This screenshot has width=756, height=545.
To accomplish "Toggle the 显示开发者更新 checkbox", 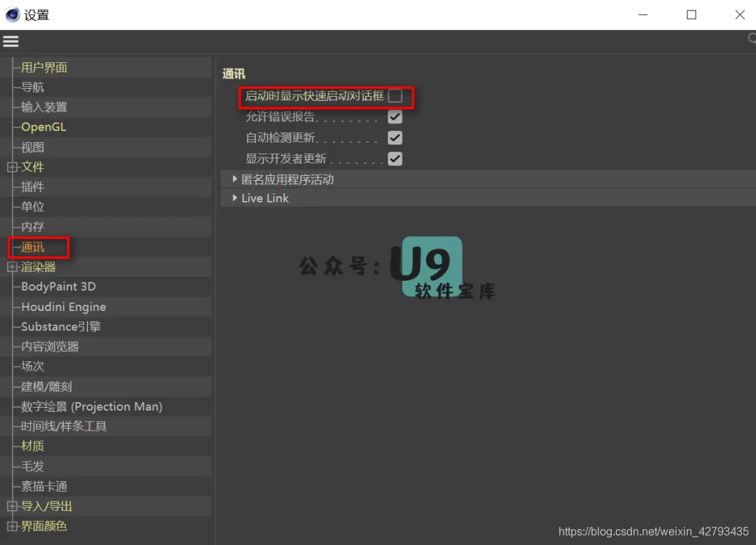I will pyautogui.click(x=395, y=158).
